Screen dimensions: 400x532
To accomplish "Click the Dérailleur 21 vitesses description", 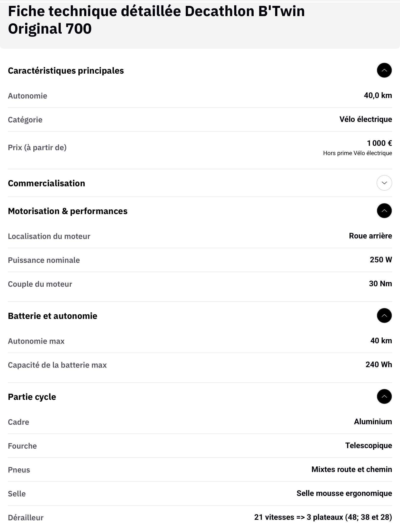I will 323,517.
